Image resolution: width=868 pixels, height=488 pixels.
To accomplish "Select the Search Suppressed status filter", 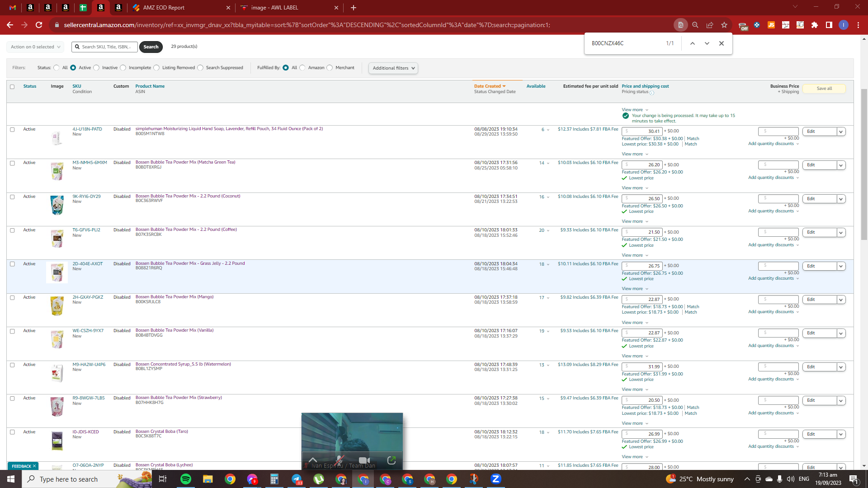I will pyautogui.click(x=200, y=68).
